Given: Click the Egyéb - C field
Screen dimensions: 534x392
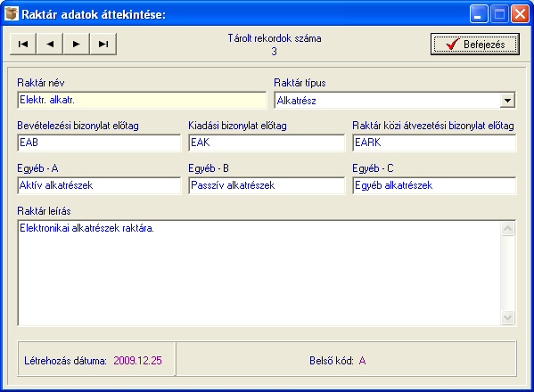Looking at the screenshot, I should tap(434, 185).
